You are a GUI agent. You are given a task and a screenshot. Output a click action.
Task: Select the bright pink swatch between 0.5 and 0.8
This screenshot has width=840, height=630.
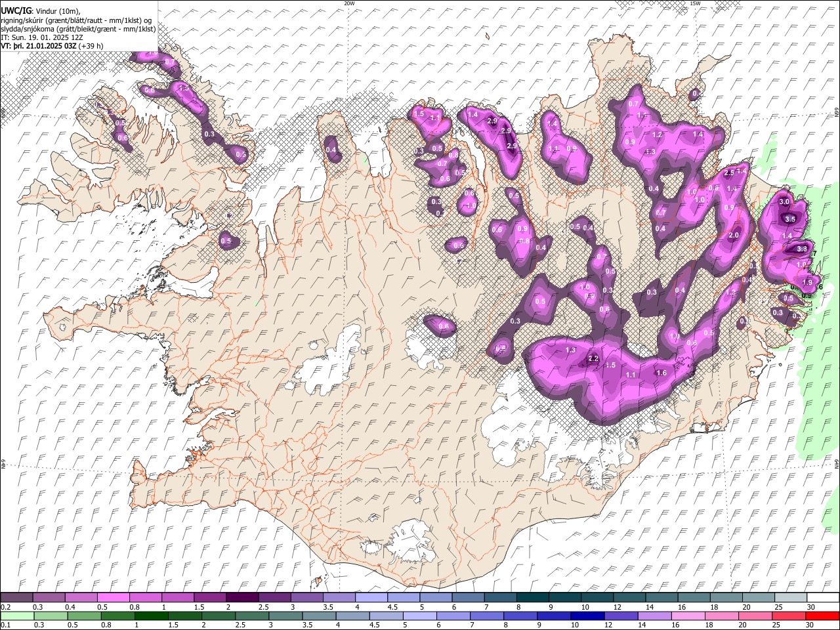point(113,597)
